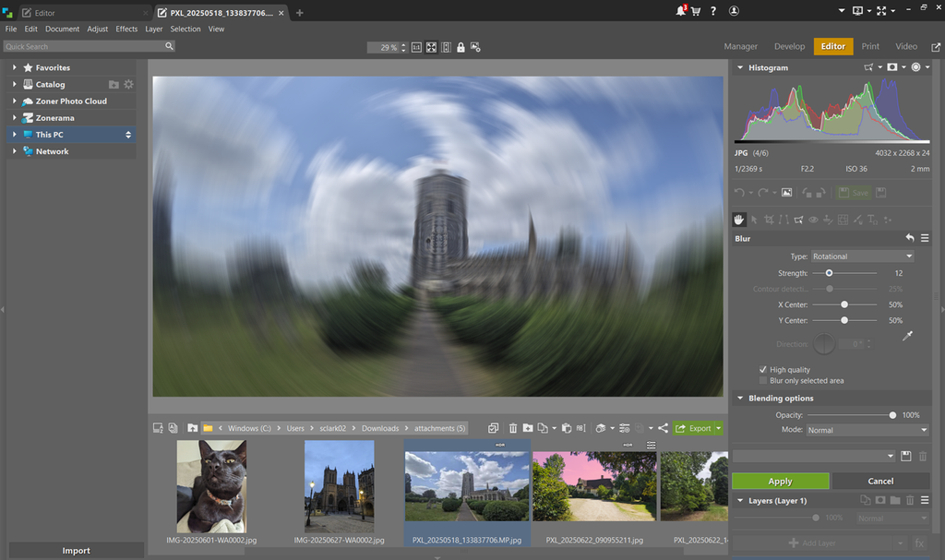Open the Effects menu

pos(126,29)
